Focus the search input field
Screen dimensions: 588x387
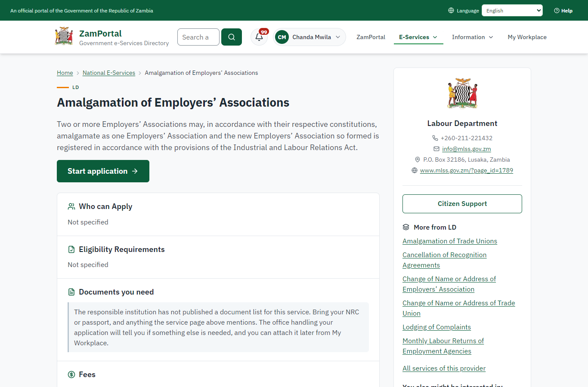(x=198, y=37)
